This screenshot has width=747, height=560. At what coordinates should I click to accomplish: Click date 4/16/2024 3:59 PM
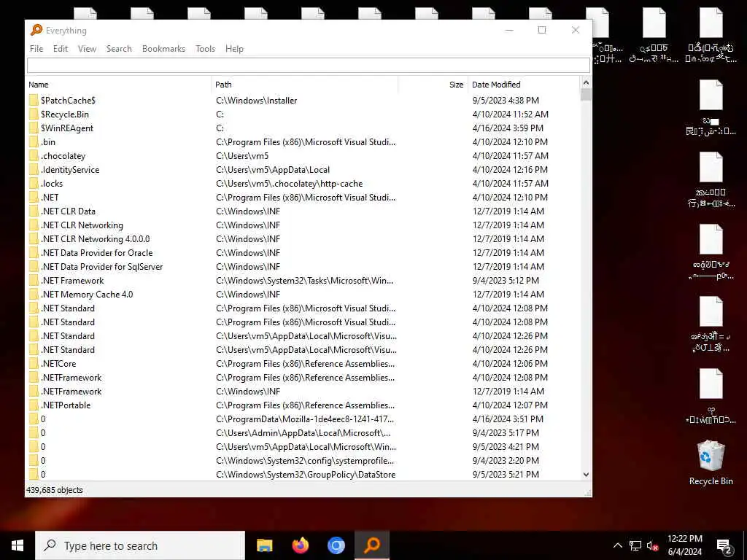click(x=508, y=128)
